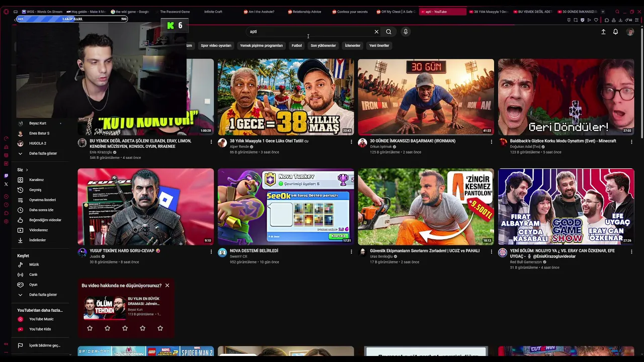This screenshot has width=644, height=362.
Task: Open more options for 30 GÜNDE İMKANSIZI video
Action: (x=492, y=142)
